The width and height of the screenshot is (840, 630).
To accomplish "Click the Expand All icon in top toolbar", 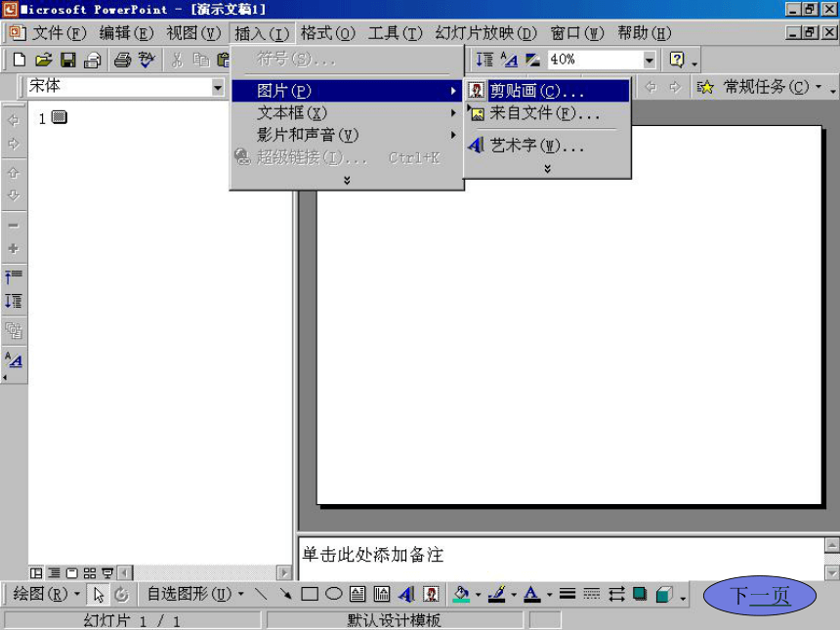I will tap(484, 60).
